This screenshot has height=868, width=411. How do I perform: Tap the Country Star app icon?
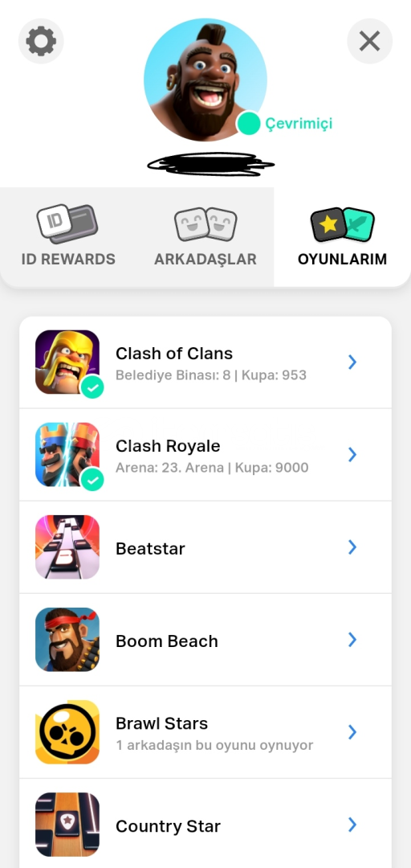click(x=67, y=825)
